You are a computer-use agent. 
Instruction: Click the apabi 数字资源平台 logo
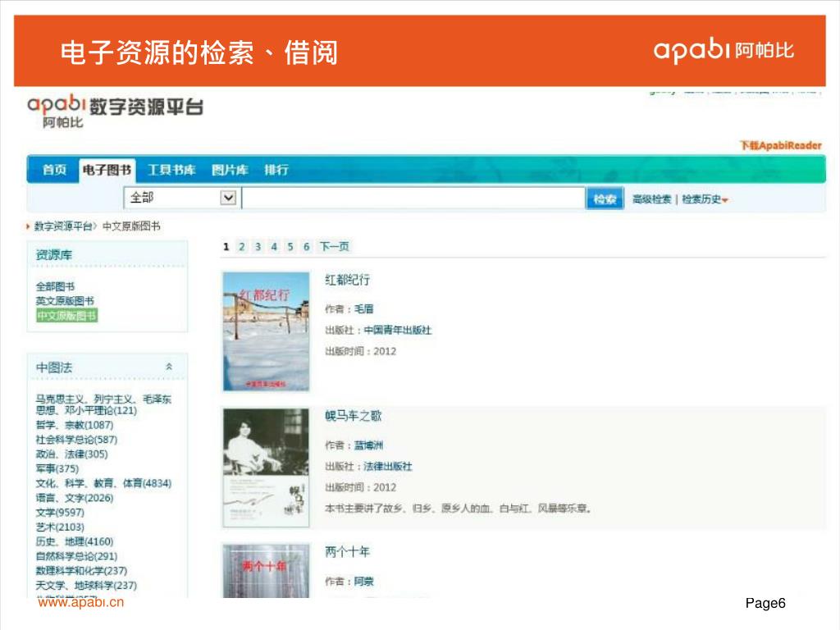click(115, 111)
